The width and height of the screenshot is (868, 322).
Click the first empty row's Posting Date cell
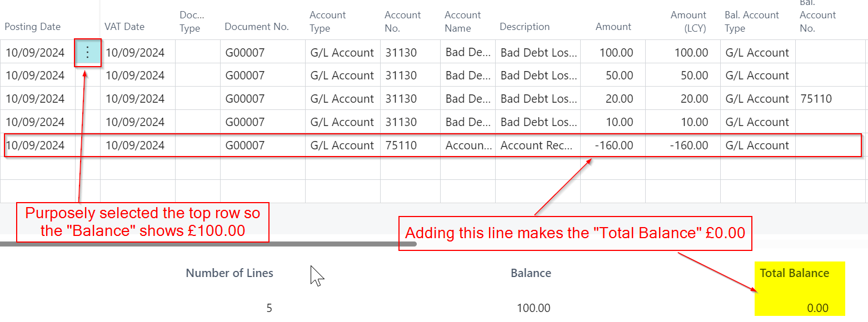point(38,168)
